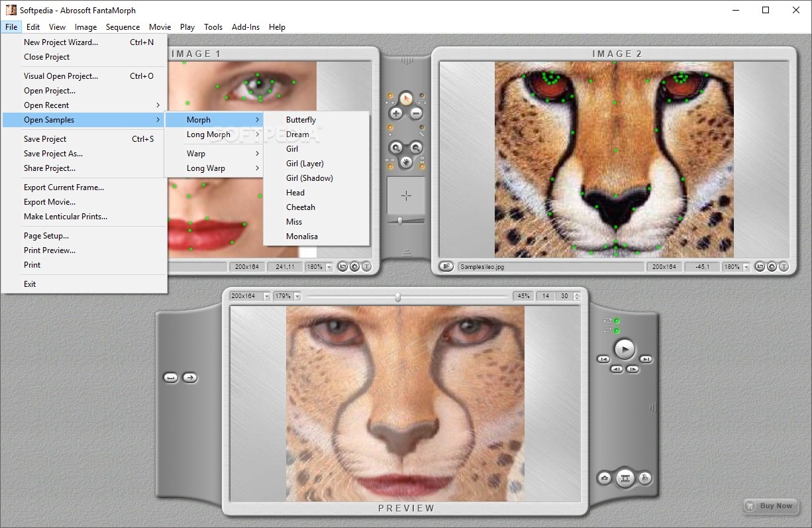
Task: Choose the zoom in magnifier tool
Action: [x=396, y=148]
